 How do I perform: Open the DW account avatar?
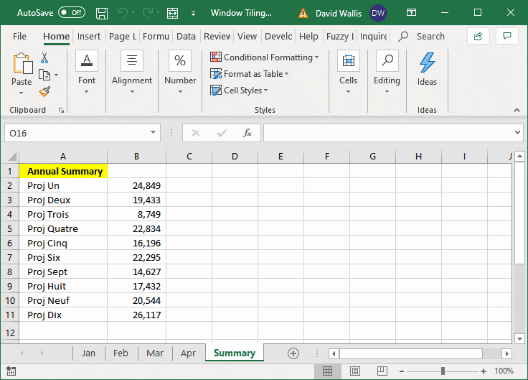point(378,13)
